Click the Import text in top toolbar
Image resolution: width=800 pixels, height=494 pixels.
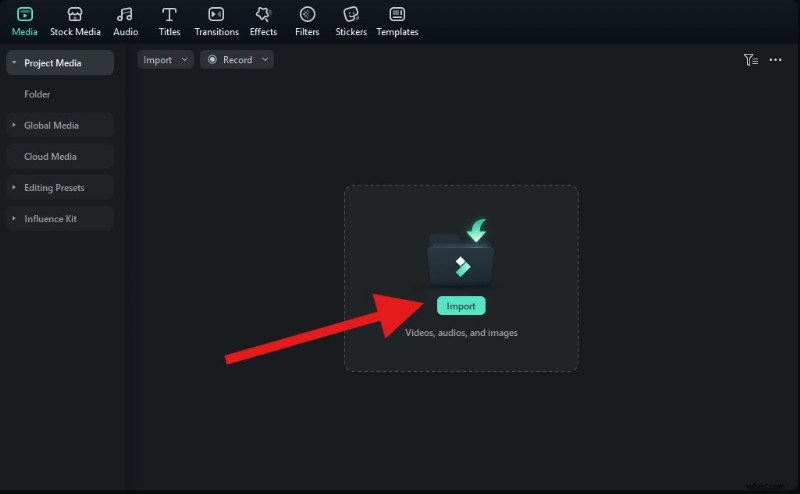(157, 60)
